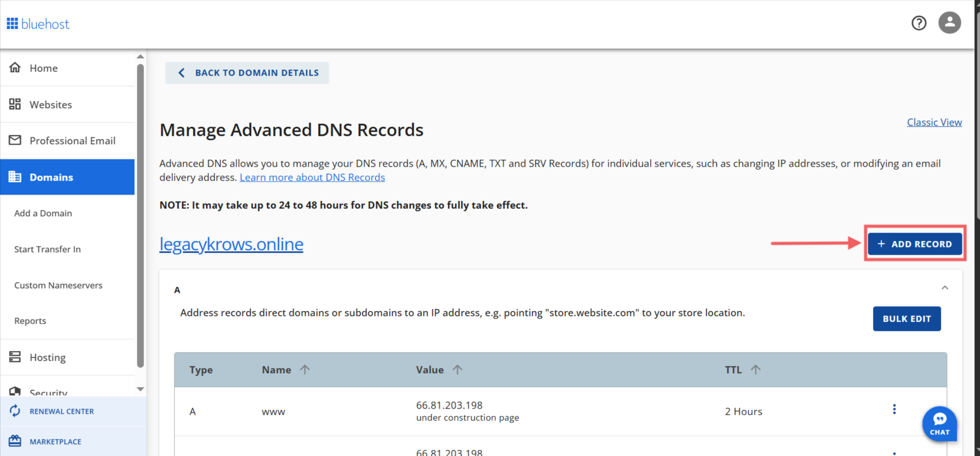This screenshot has height=456, width=980.
Task: Click the Add Record button
Action: coord(915,244)
